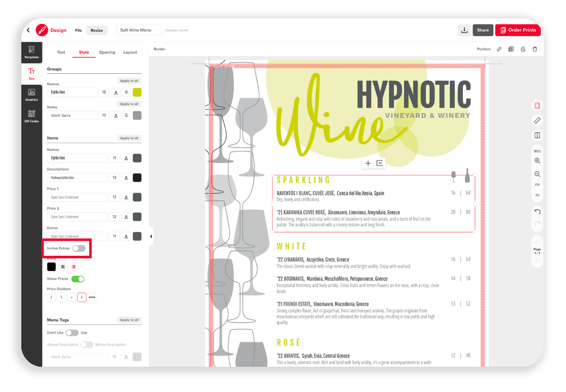The height and width of the screenshot is (392, 566).
Task: Open the QR Codes sidebar panel
Action: [x=31, y=116]
